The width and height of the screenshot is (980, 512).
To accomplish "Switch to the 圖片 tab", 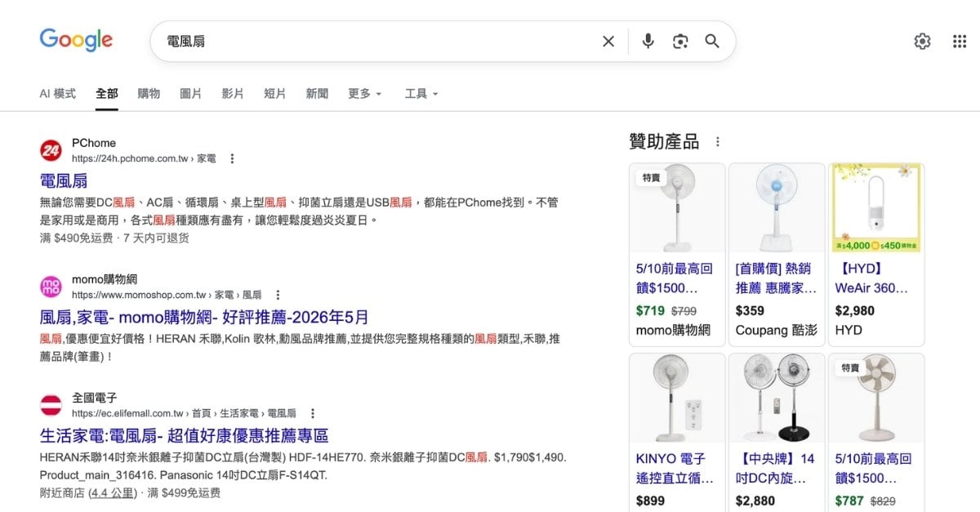I will click(190, 94).
